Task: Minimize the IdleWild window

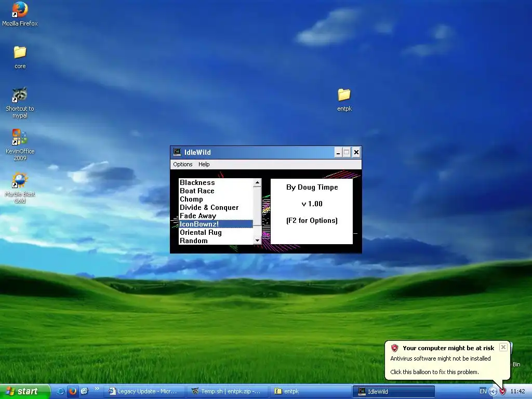Action: [338, 152]
